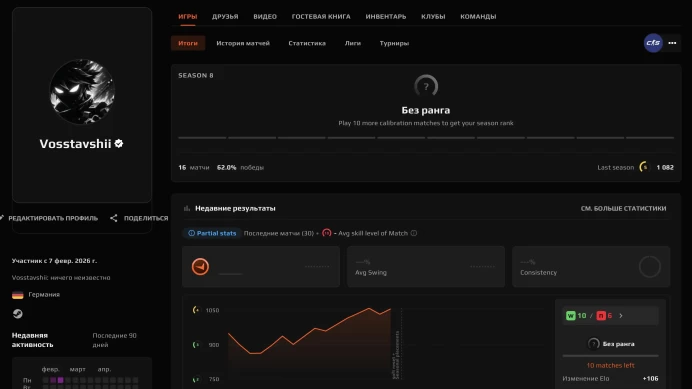Click the Последние 90 дней label
692x389 pixels.
pos(114,340)
